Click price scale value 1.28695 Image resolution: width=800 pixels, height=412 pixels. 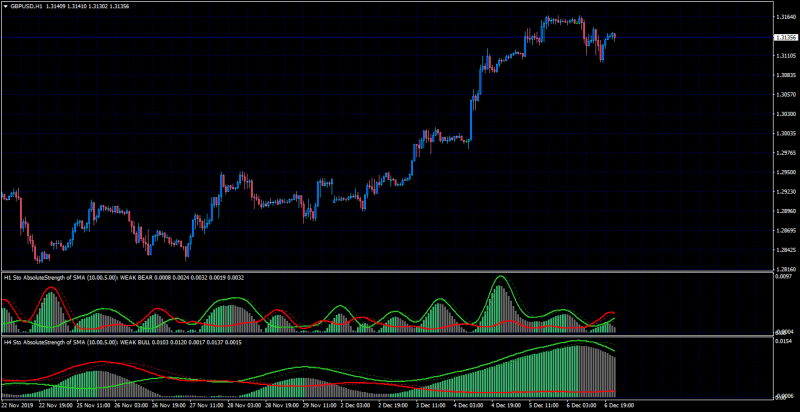pos(785,230)
